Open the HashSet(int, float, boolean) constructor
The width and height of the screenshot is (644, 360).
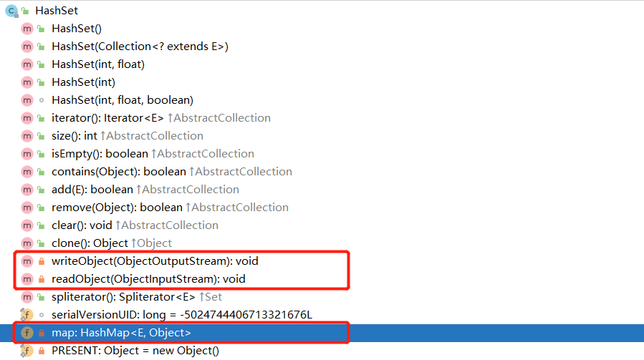[x=122, y=100]
